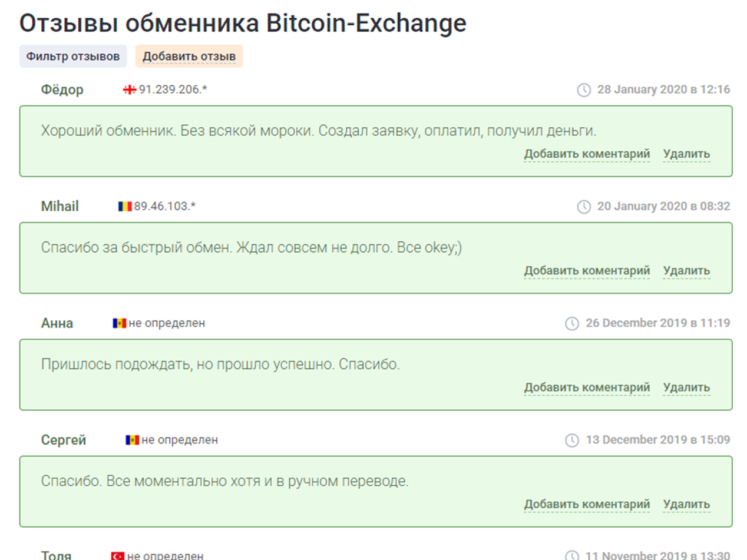The height and width of the screenshot is (560, 747).
Task: Add a comment to Анна's review
Action: [x=587, y=387]
